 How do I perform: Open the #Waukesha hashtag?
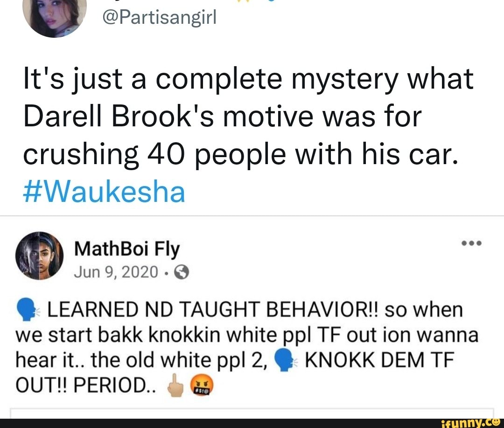104,192
